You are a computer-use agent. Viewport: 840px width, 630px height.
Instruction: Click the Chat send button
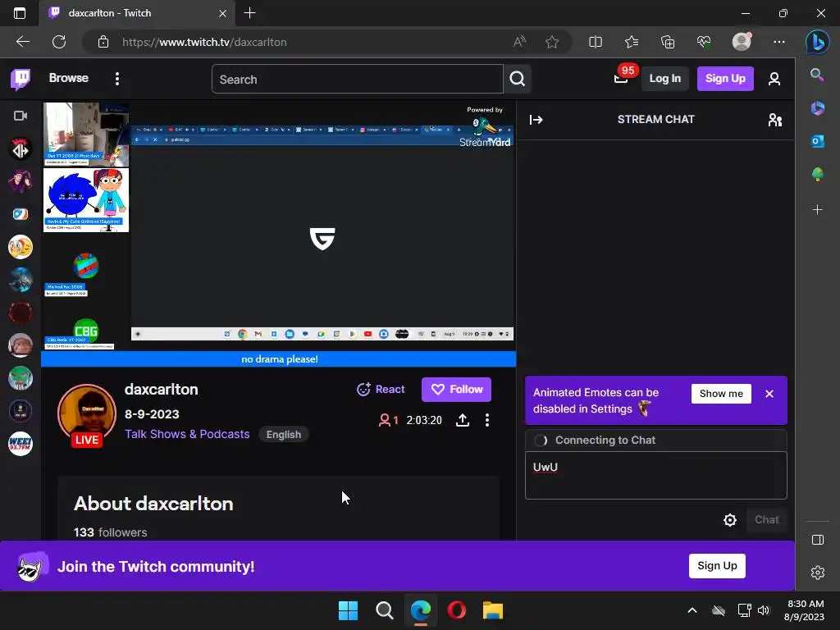coord(766,519)
